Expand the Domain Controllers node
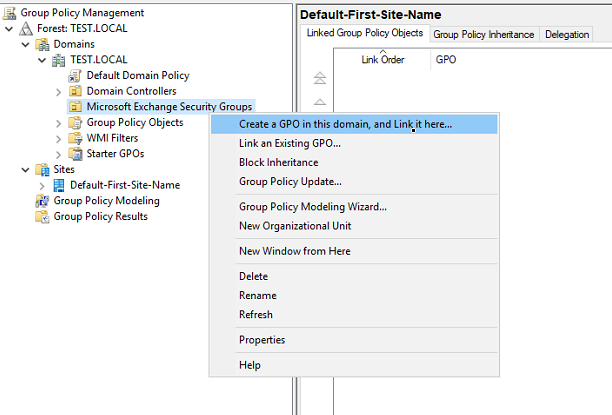 pyautogui.click(x=59, y=92)
